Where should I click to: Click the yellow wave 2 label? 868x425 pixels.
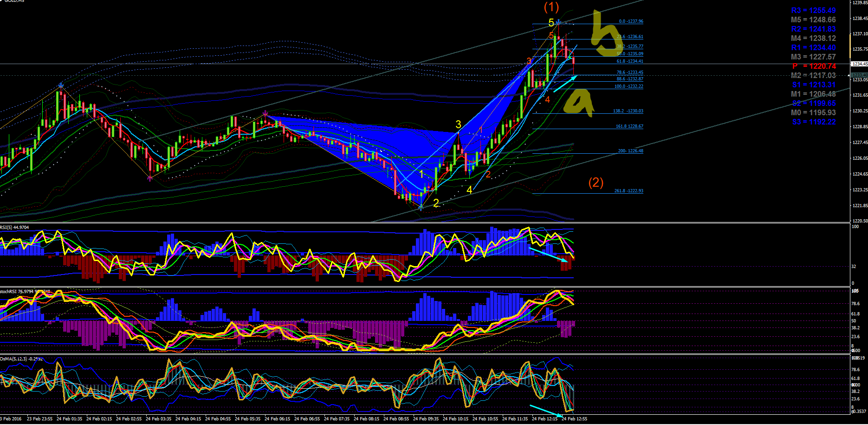pos(436,203)
